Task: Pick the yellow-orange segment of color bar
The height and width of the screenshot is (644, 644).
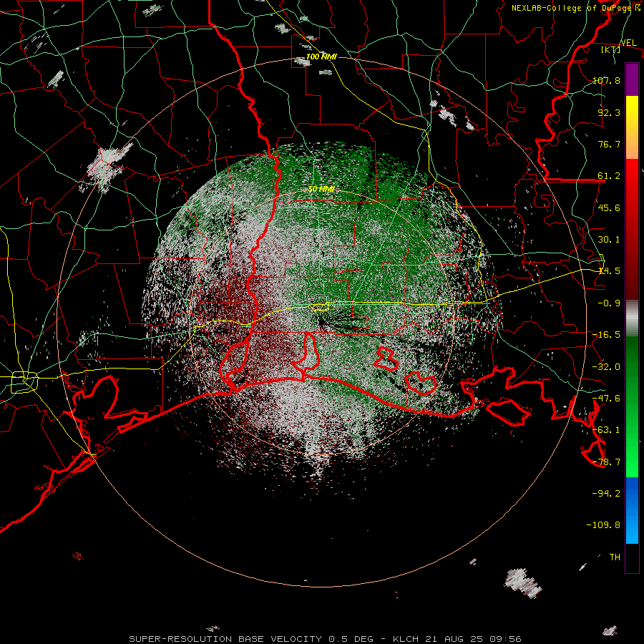Action: (x=632, y=127)
